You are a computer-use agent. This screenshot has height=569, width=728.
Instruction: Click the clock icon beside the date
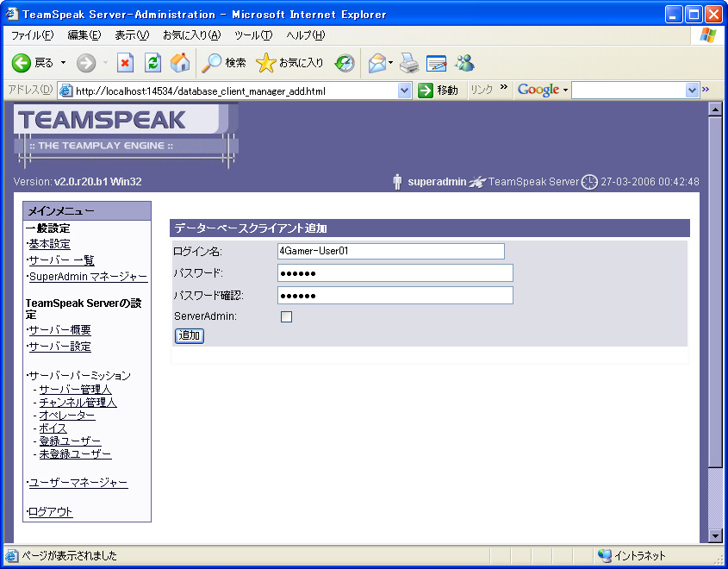[589, 182]
